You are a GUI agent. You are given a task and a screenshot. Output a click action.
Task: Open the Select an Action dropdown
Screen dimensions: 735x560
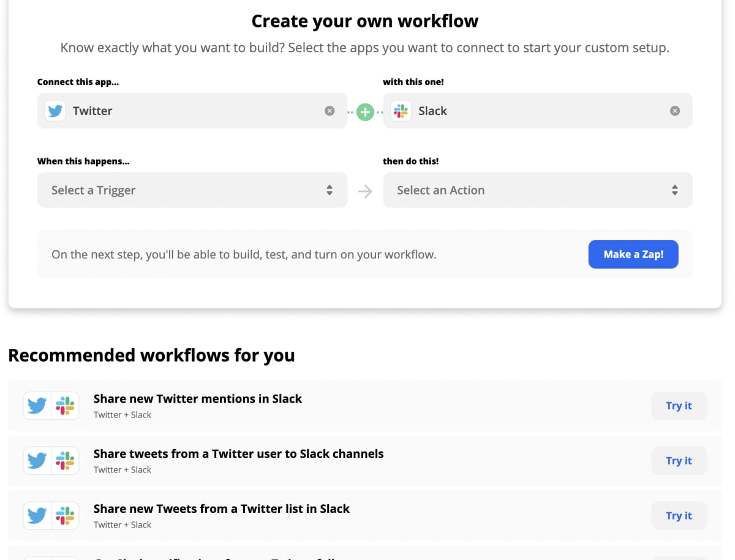click(538, 190)
